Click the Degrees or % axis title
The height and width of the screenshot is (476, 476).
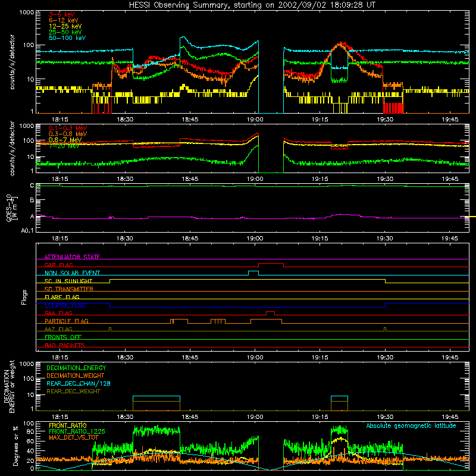(15, 446)
